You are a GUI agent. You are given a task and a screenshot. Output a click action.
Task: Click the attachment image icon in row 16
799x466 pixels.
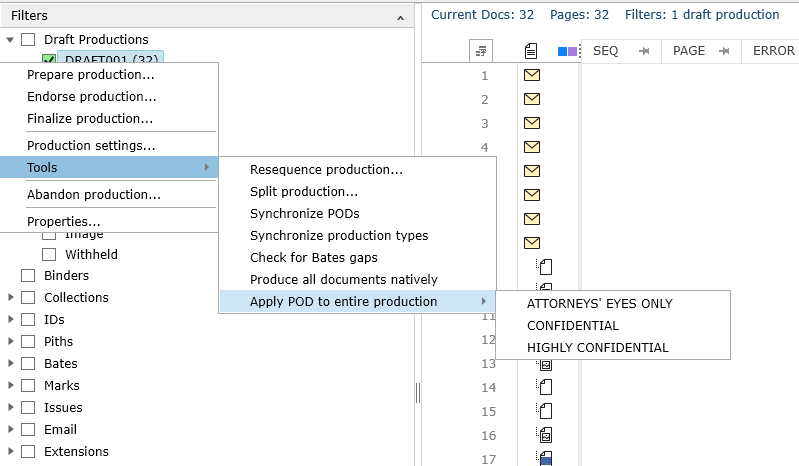click(546, 435)
